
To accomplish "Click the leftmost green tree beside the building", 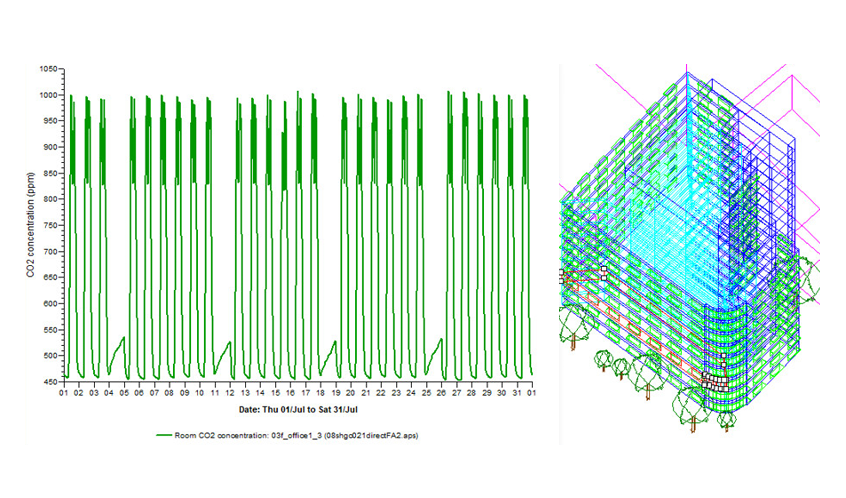I will [573, 325].
